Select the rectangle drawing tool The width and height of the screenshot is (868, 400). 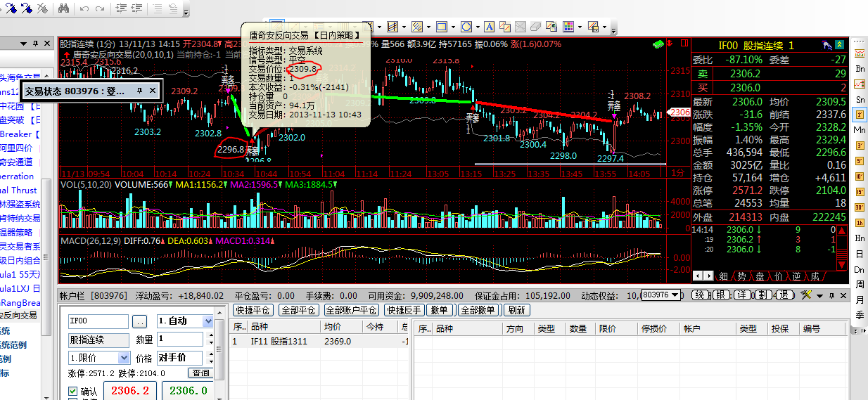(442, 27)
